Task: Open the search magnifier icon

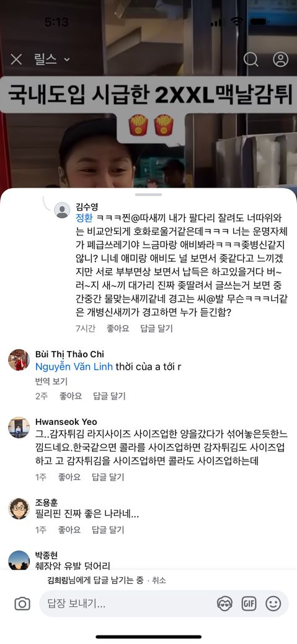Action: [250, 59]
